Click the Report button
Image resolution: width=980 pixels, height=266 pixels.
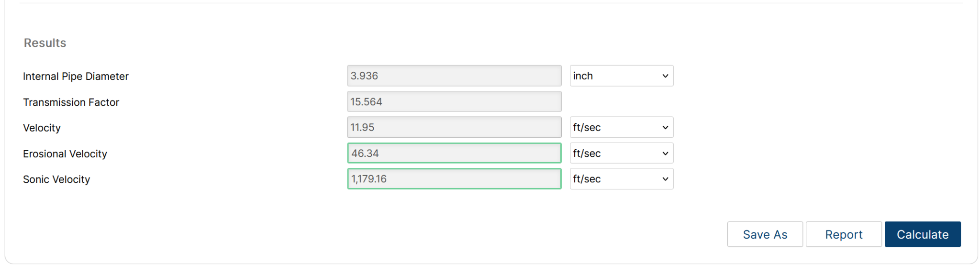[x=843, y=234]
